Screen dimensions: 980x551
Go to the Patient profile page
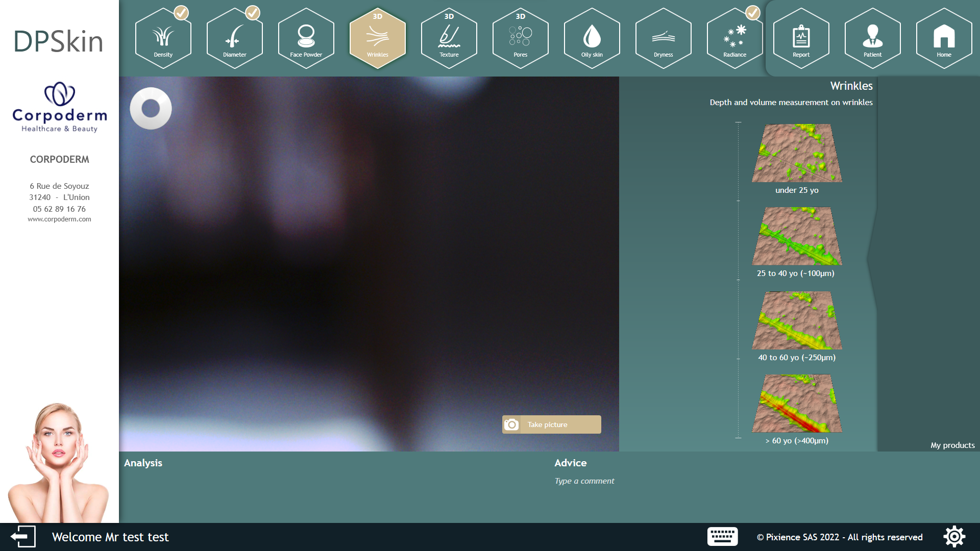click(x=872, y=39)
